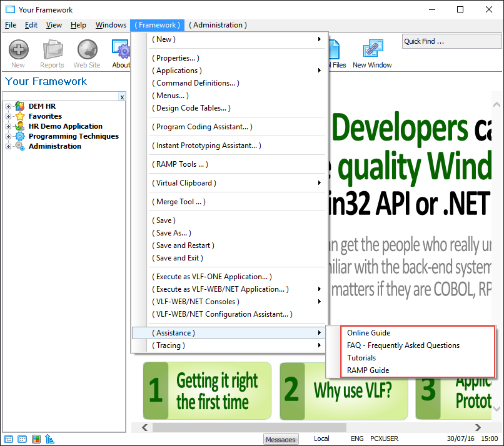The image size is (504, 446).
Task: Open the File menu
Action: 11,25
